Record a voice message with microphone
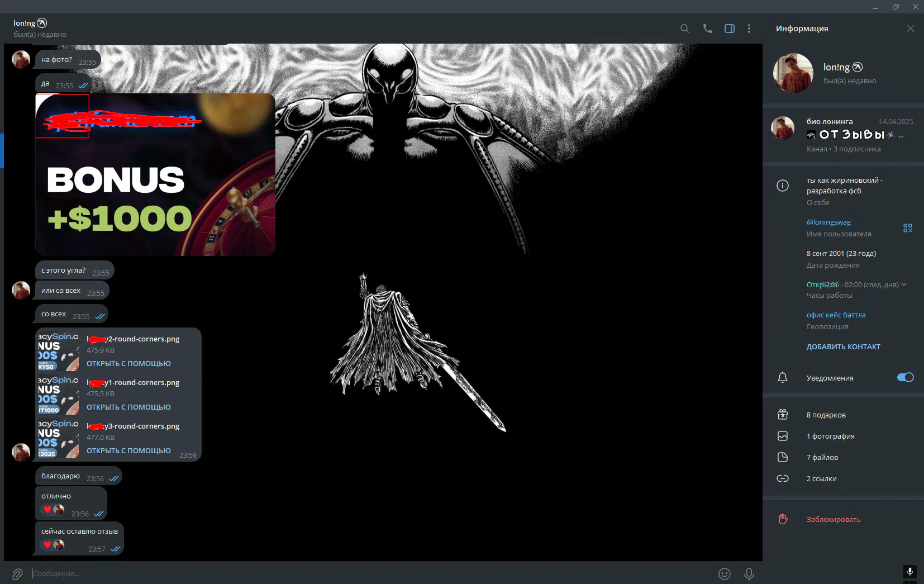 749,574
